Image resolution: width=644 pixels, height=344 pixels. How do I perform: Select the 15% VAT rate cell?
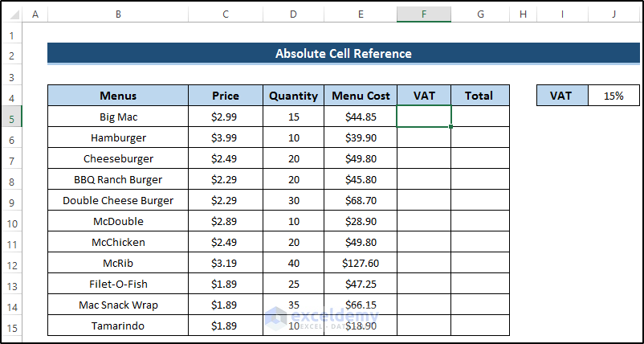point(613,96)
